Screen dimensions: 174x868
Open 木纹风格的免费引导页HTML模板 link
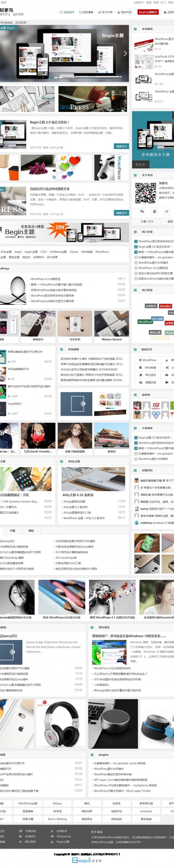75,541
